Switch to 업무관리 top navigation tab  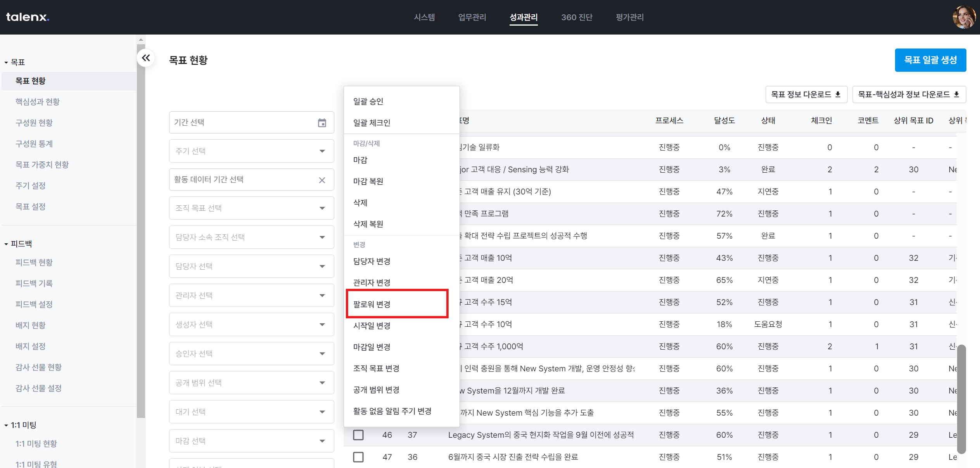472,17
